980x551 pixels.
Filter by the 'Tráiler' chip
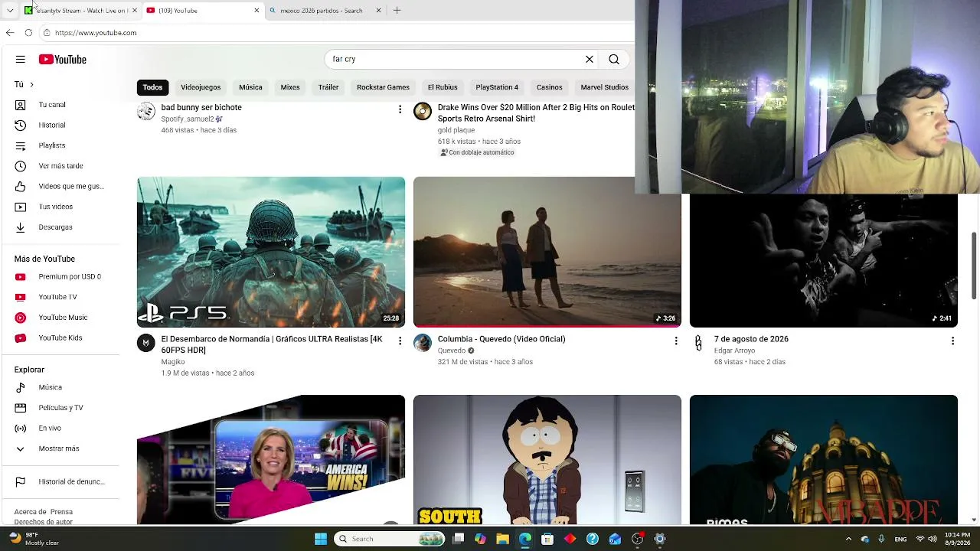tap(328, 87)
